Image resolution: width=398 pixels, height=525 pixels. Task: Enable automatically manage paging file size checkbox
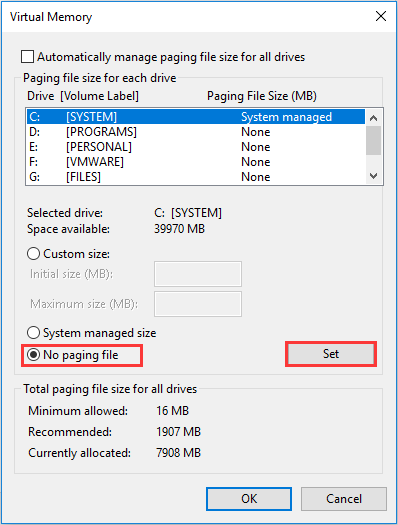[27, 57]
